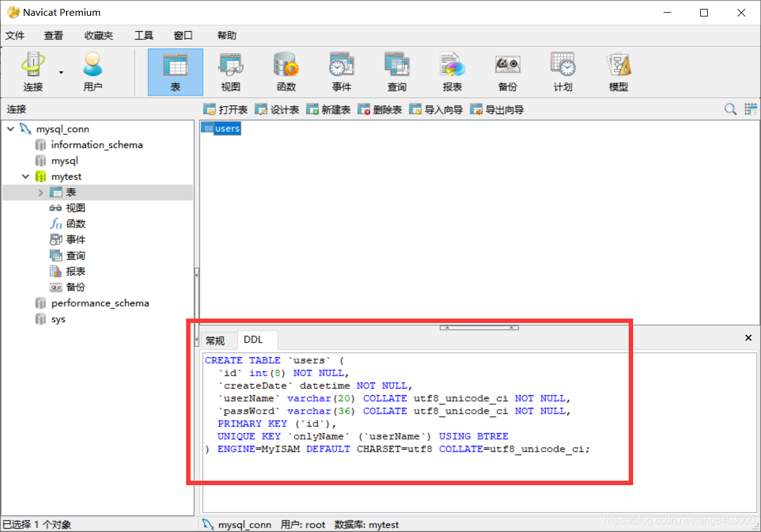Select the 表 (Table) toolbar icon

(x=175, y=72)
